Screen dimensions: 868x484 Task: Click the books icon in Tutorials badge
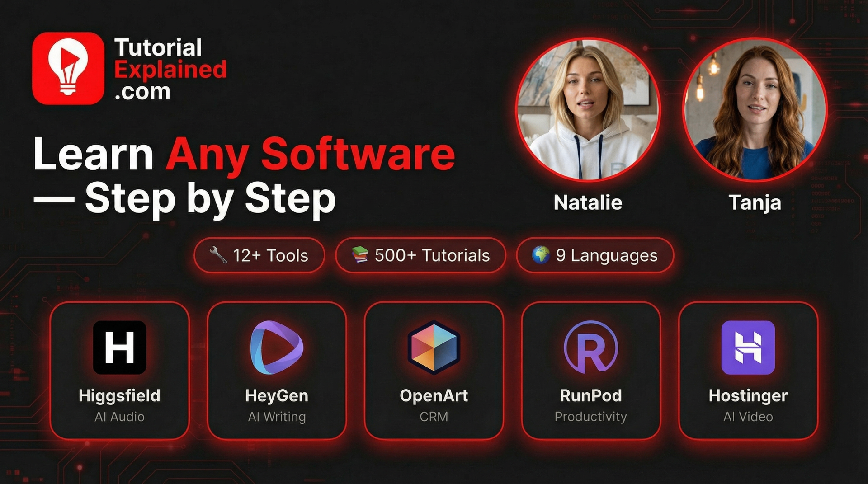360,255
